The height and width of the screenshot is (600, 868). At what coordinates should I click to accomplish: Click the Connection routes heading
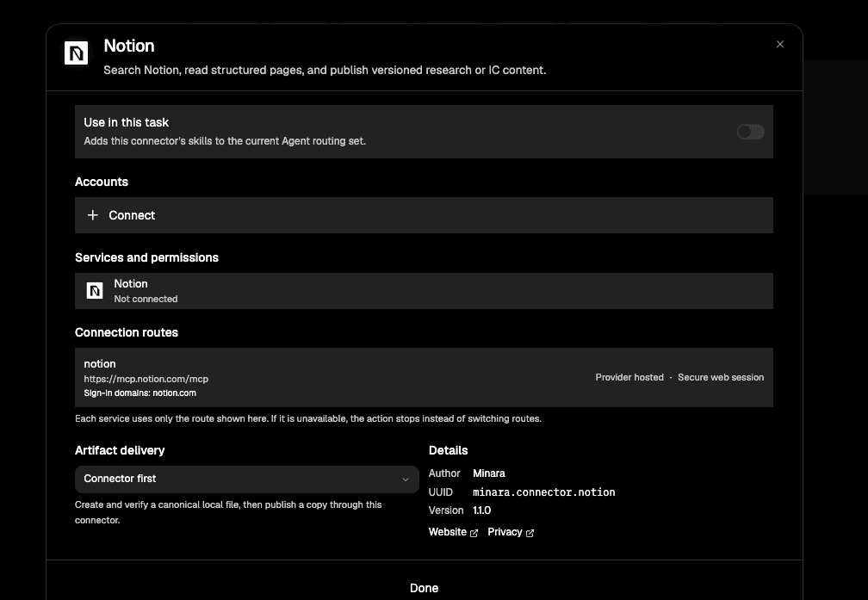click(127, 332)
